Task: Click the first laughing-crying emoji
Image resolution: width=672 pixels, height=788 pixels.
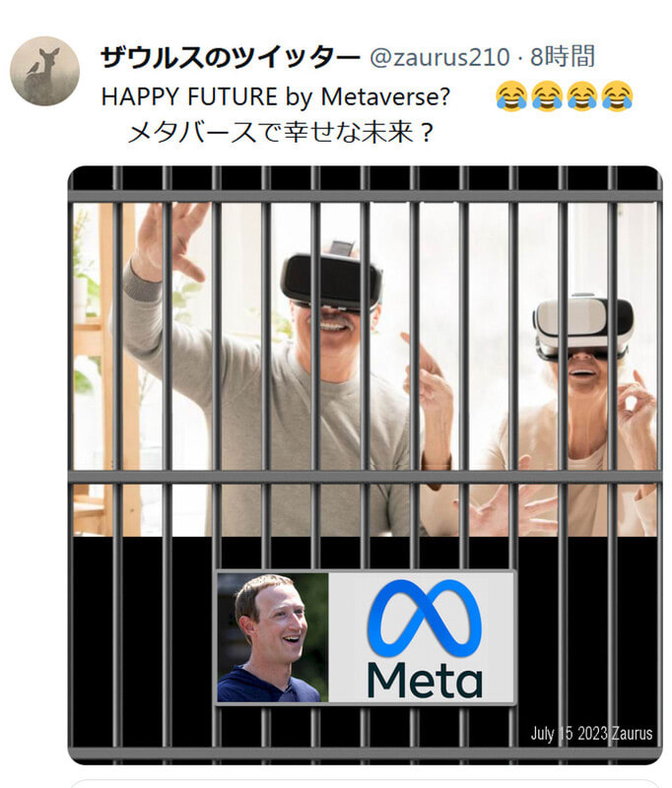Action: (x=511, y=96)
